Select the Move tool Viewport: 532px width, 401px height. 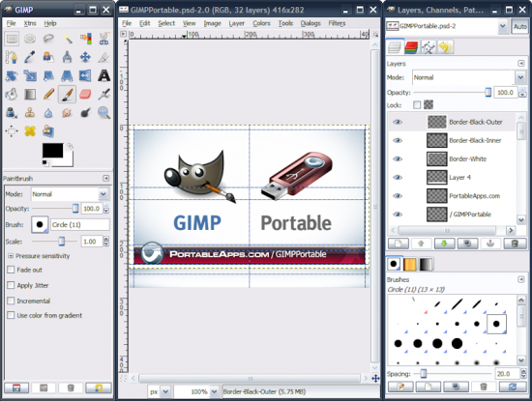click(x=85, y=57)
